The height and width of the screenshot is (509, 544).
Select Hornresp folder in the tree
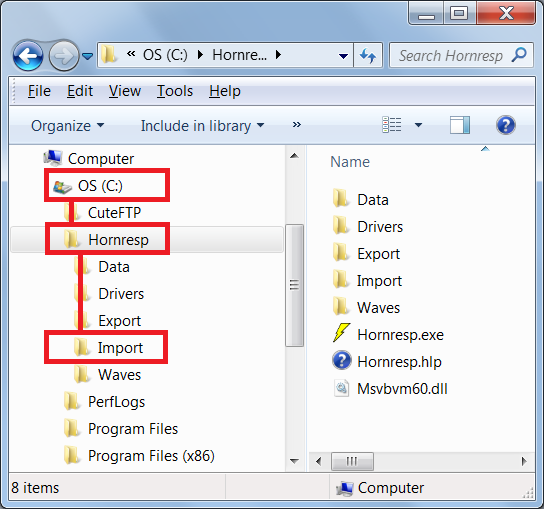coord(119,240)
